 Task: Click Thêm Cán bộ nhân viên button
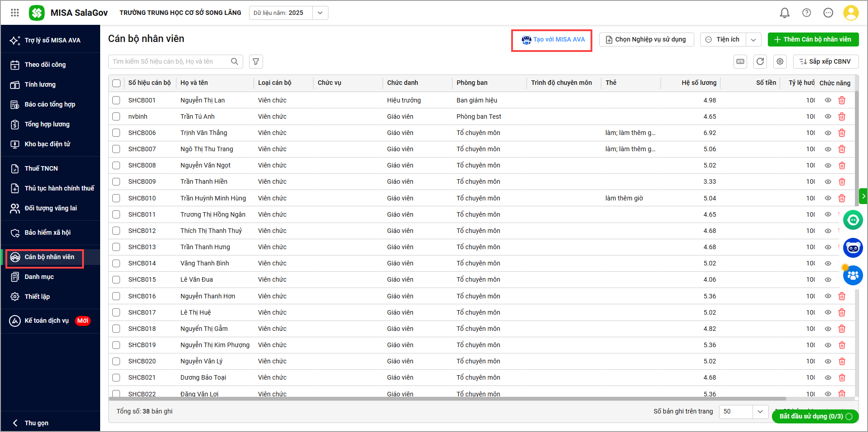pyautogui.click(x=813, y=39)
